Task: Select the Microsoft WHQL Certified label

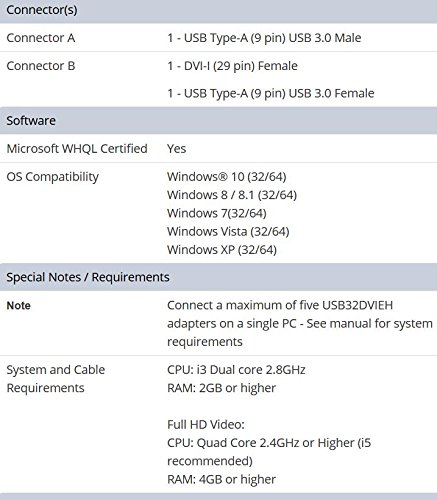Action: pyautogui.click(x=77, y=149)
